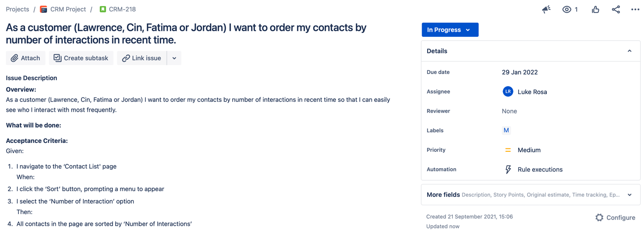Image resolution: width=644 pixels, height=243 pixels.
Task: Expand the More fields section
Action: pos(530,195)
